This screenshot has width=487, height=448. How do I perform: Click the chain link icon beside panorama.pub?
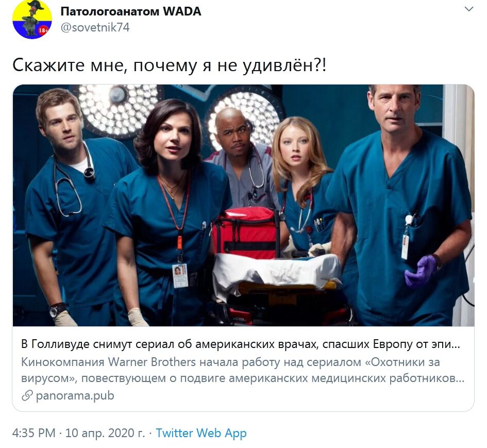pos(27,396)
